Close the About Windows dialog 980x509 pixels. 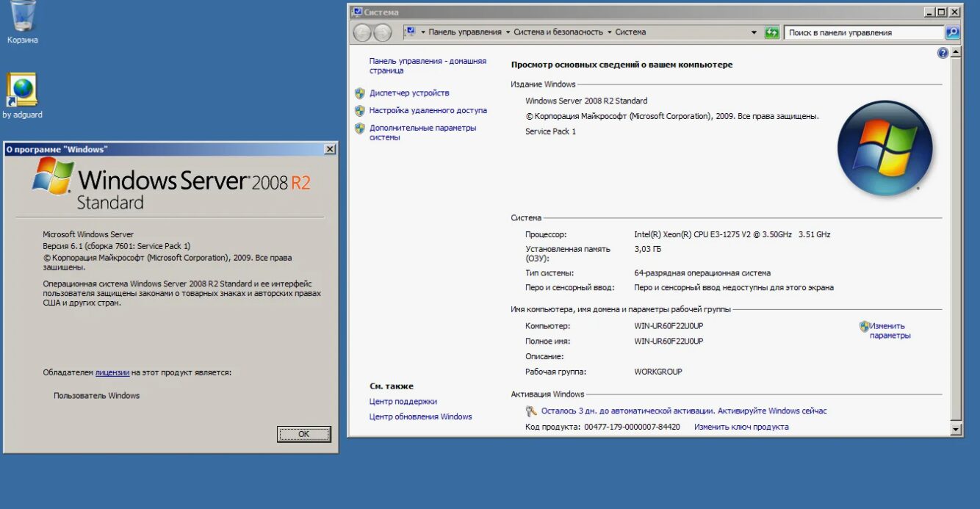[x=330, y=149]
